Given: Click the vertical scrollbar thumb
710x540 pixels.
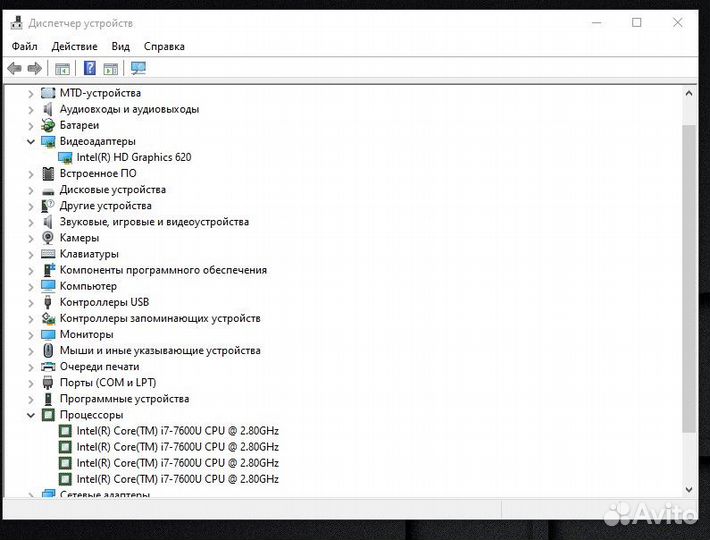Looking at the screenshot, I should pyautogui.click(x=689, y=278).
